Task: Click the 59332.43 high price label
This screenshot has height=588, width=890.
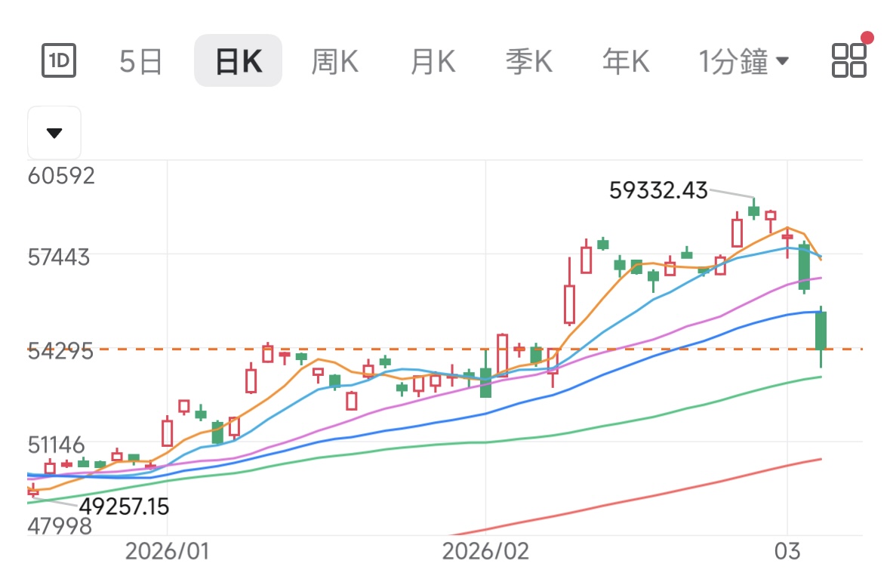Action: pyautogui.click(x=658, y=190)
